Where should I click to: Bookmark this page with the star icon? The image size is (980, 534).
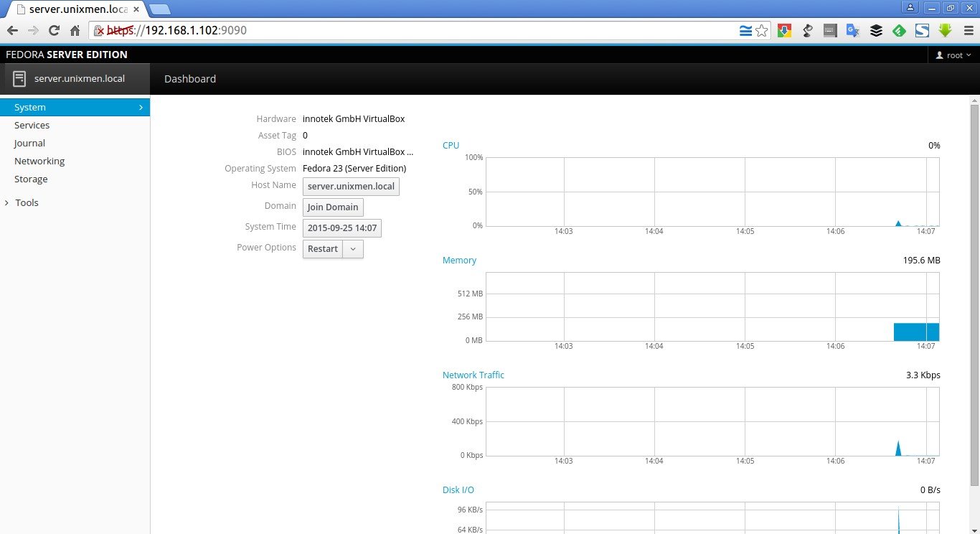pyautogui.click(x=762, y=31)
